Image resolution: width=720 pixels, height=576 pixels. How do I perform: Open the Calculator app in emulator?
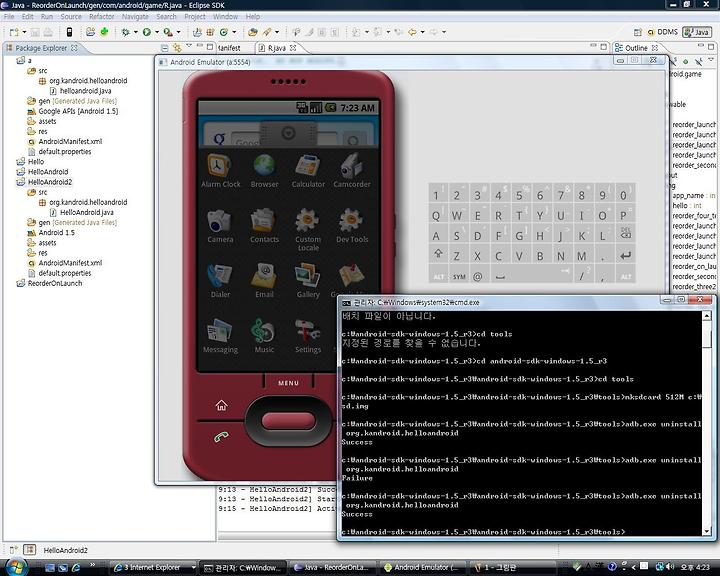(x=308, y=171)
